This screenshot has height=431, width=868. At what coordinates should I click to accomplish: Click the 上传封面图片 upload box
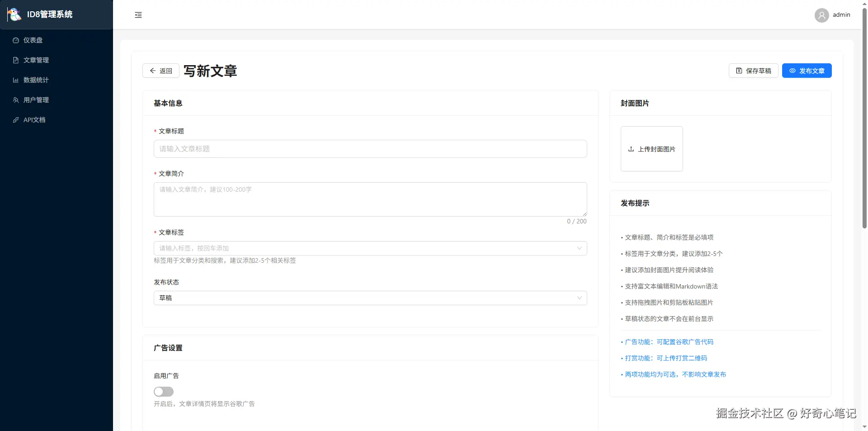coord(652,149)
